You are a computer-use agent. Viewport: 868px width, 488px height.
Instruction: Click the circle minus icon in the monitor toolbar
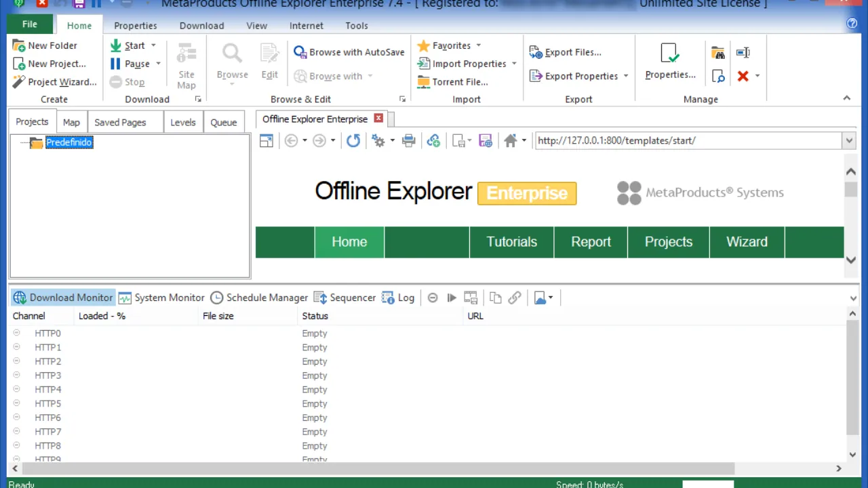tap(433, 298)
